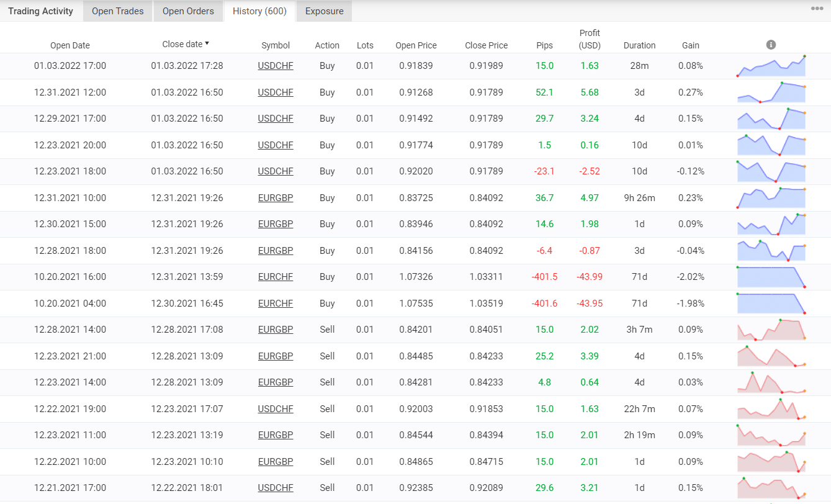The image size is (831, 504).
Task: Click the gain value -1.98%
Action: tap(691, 304)
